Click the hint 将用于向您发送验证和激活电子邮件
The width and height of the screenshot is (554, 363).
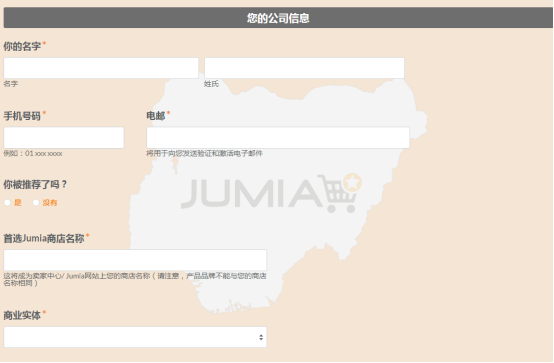click(x=205, y=153)
